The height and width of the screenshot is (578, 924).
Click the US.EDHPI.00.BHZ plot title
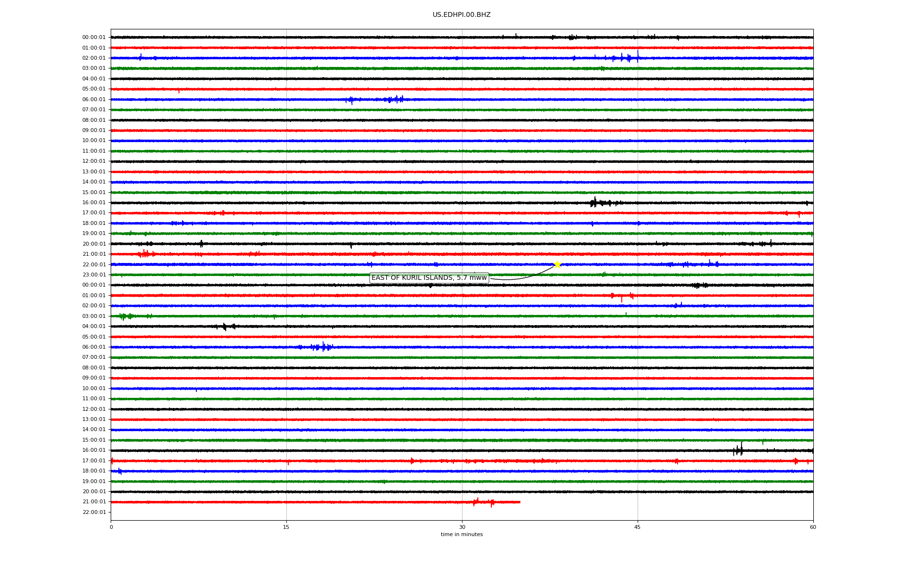coord(461,15)
